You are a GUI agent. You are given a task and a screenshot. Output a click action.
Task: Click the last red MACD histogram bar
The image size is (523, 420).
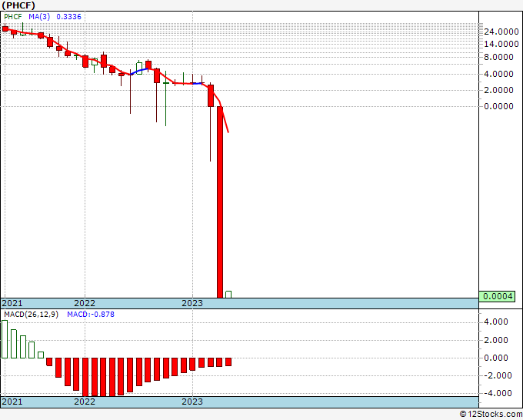tap(228, 362)
